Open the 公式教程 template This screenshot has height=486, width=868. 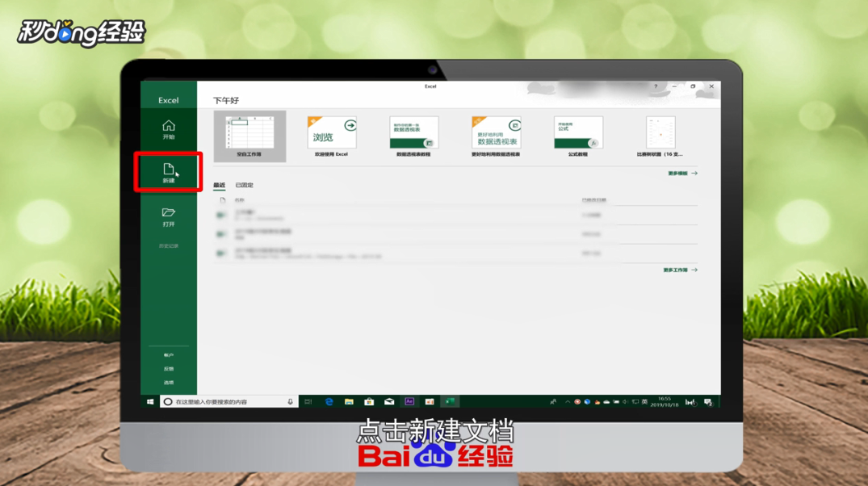click(578, 136)
